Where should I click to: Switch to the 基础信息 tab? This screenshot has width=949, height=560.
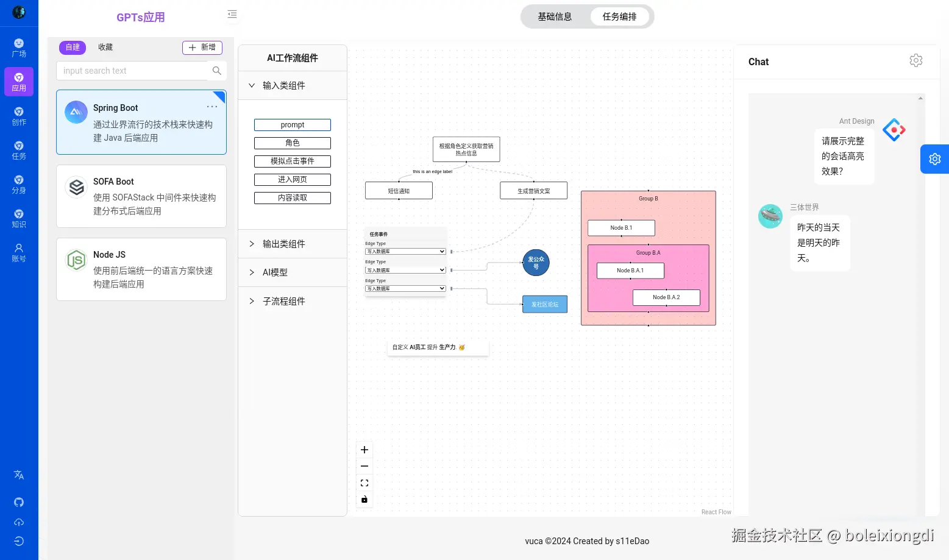click(x=555, y=16)
